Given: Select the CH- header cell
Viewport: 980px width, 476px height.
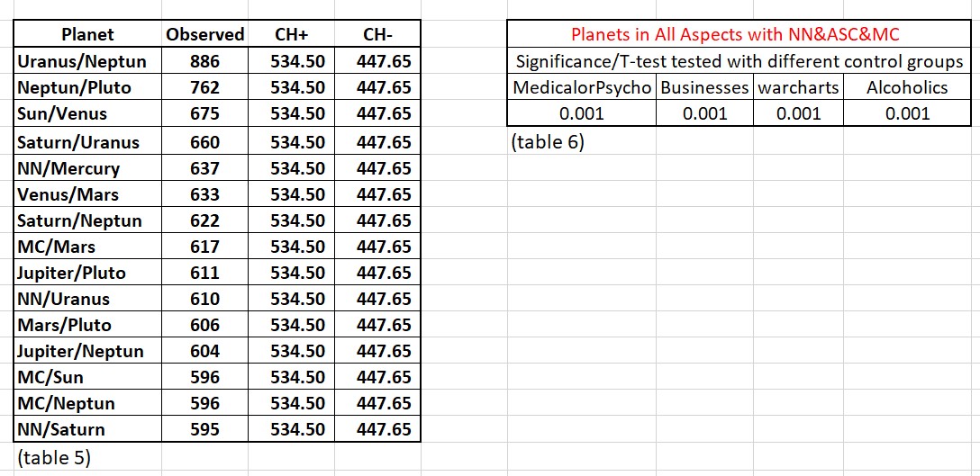Looking at the screenshot, I should (377, 34).
